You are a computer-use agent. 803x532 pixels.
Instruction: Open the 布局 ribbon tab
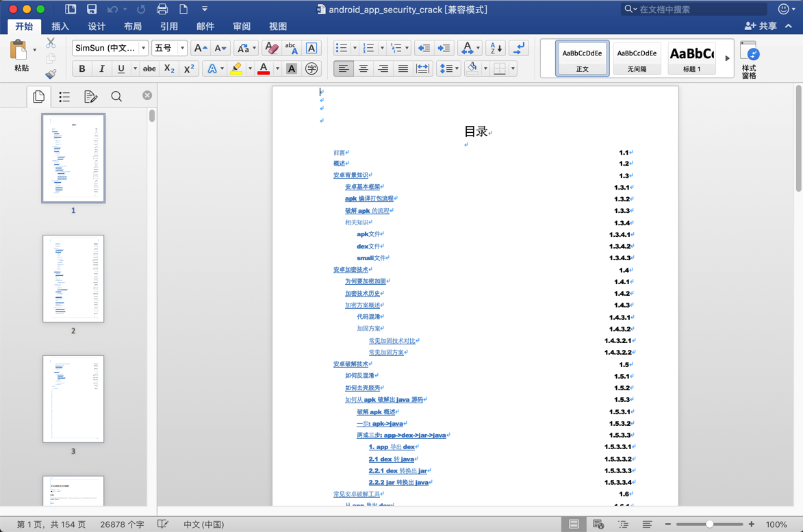coord(133,26)
